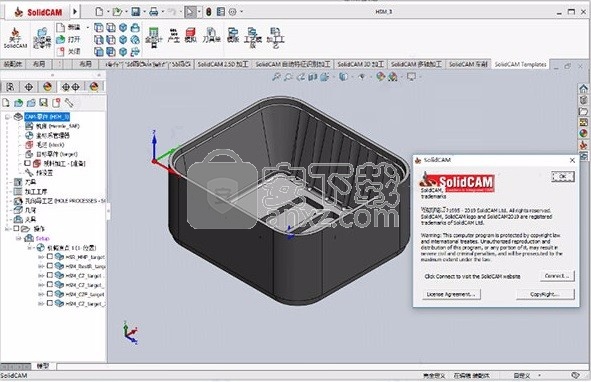Click the 自定义 status bar entry

pos(522,376)
